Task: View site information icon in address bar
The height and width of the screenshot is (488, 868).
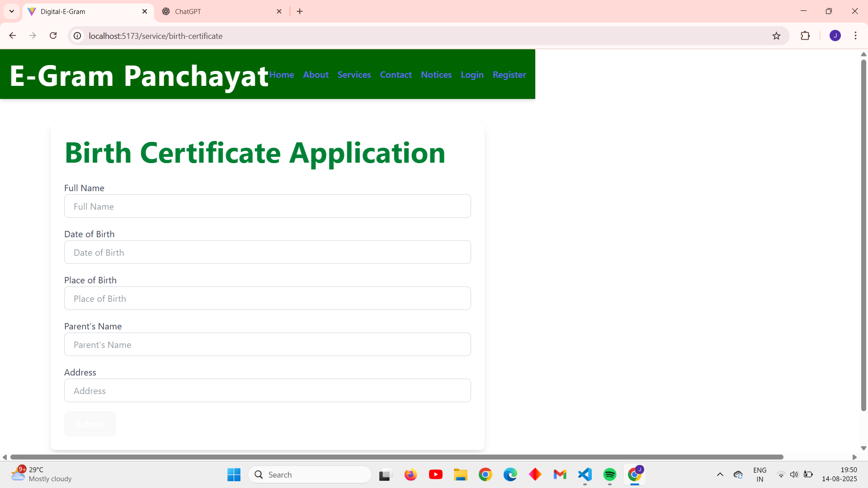Action: click(x=78, y=36)
